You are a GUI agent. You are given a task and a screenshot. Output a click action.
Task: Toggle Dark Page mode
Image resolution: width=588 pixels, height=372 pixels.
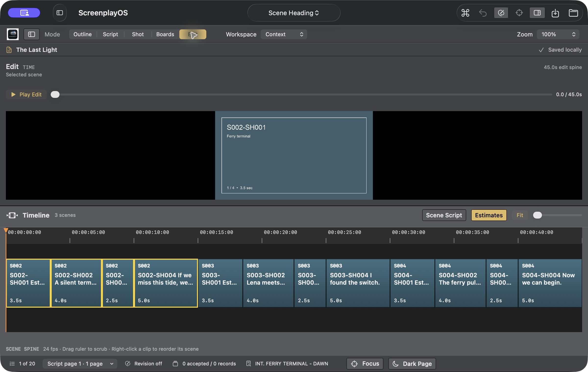[412, 364]
